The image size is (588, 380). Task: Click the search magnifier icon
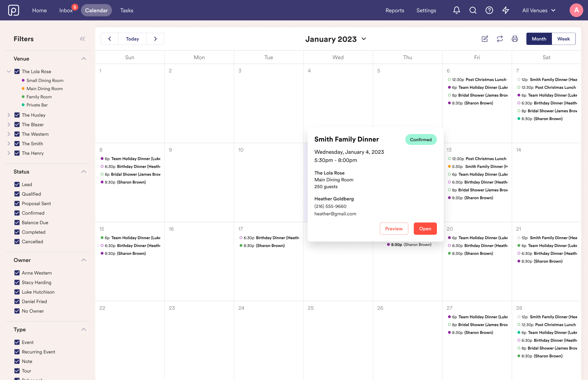[473, 10]
